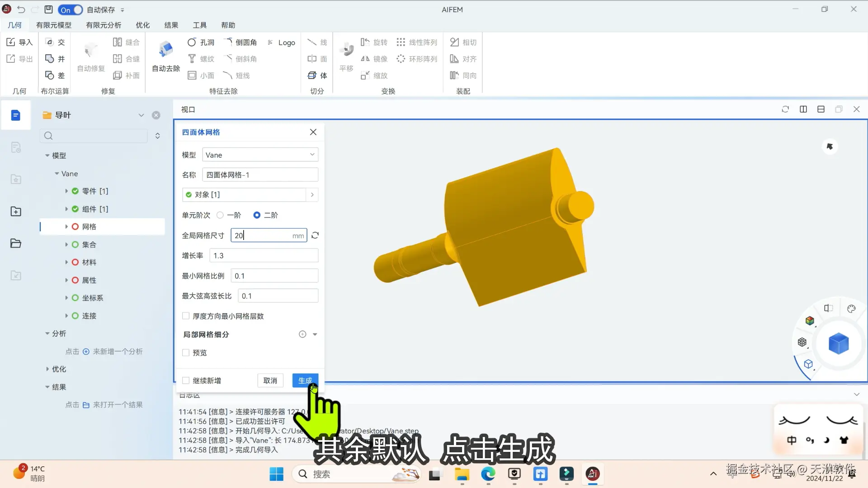Select the 一阶 first-order element option

220,215
